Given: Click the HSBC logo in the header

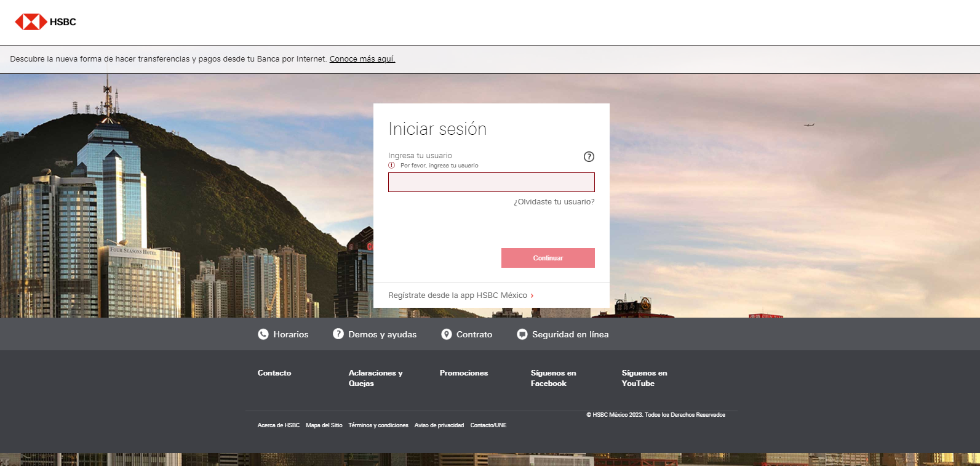Looking at the screenshot, I should pyautogui.click(x=46, y=22).
